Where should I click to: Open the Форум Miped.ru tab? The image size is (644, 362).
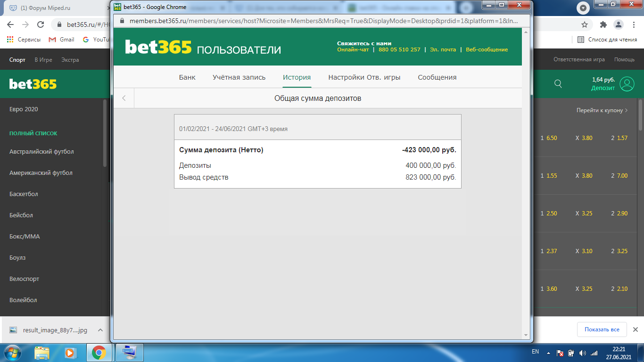[x=56, y=8]
